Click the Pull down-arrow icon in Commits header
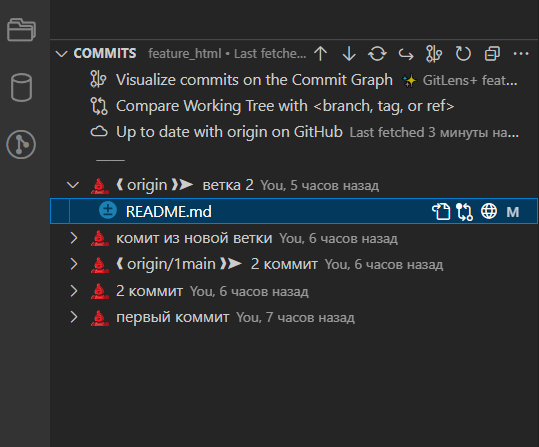Screen dimensions: 539x447 tap(349, 54)
